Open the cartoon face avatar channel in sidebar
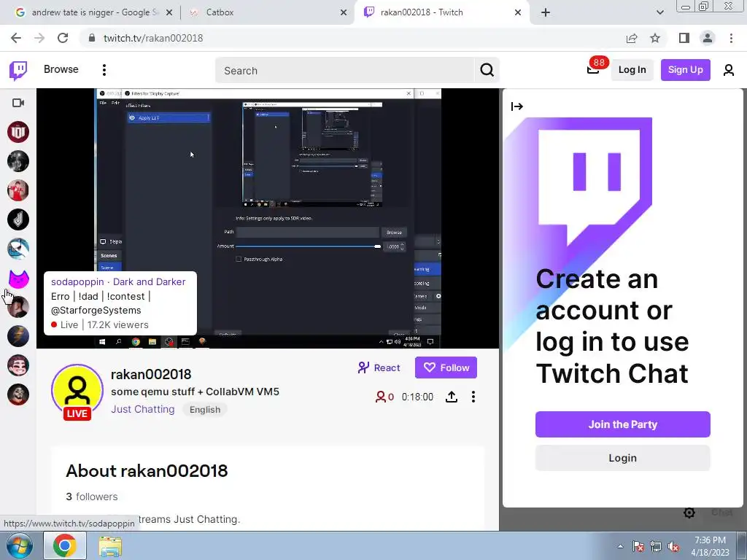This screenshot has height=560, width=747. (x=18, y=365)
